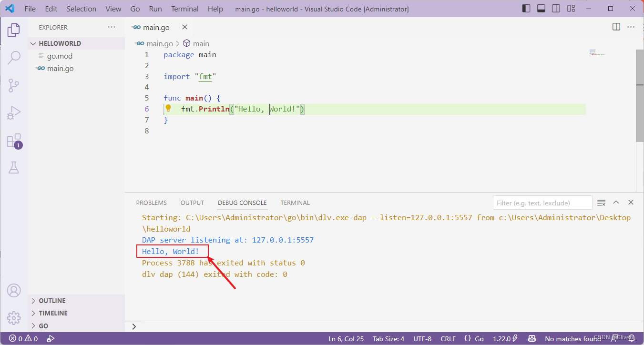Open the Run and Debug view
This screenshot has height=345, width=644.
click(14, 113)
